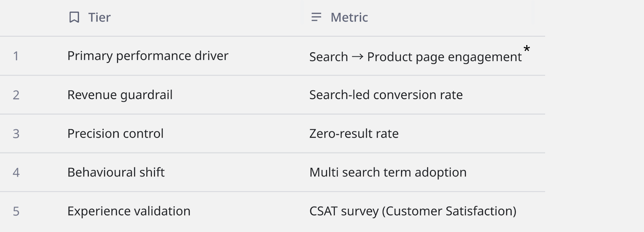Click the bookmark icon beside Tier header
This screenshot has height=232, width=644.
[x=74, y=17]
